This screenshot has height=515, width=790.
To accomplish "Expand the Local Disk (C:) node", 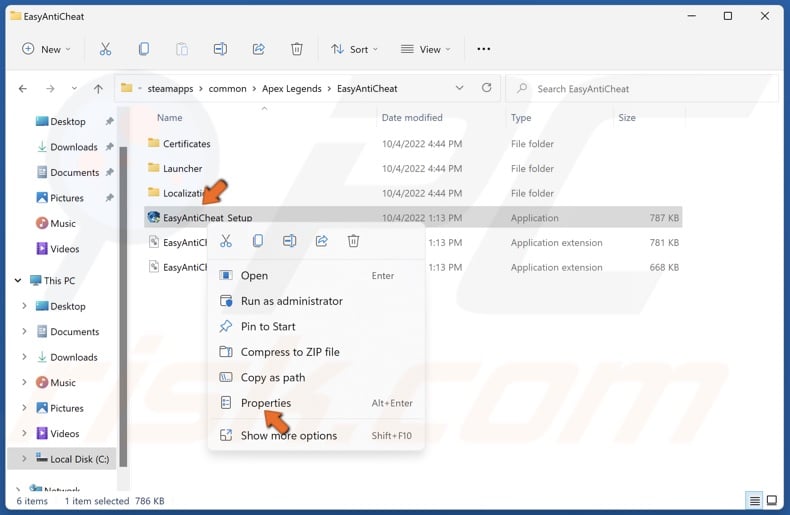I will 24,459.
